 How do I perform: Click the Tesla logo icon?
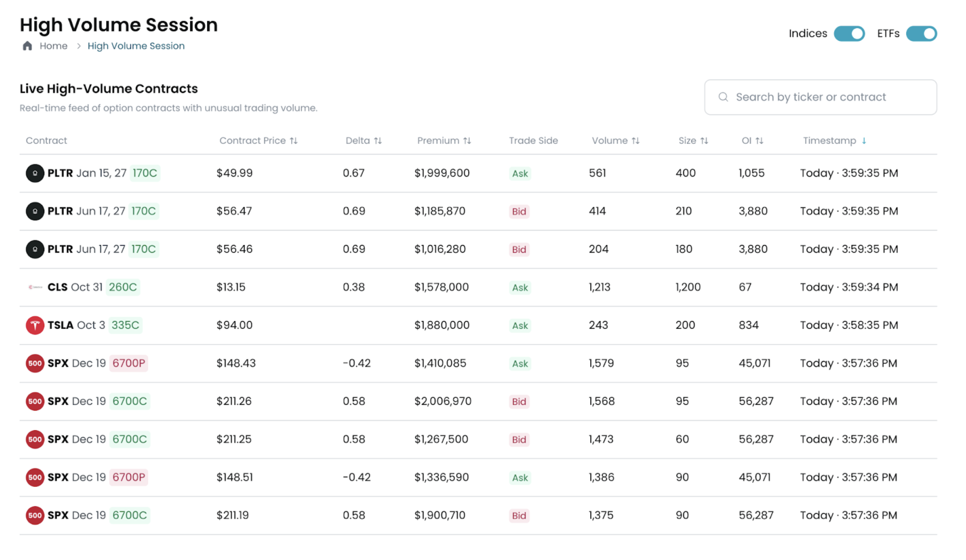pos(35,325)
